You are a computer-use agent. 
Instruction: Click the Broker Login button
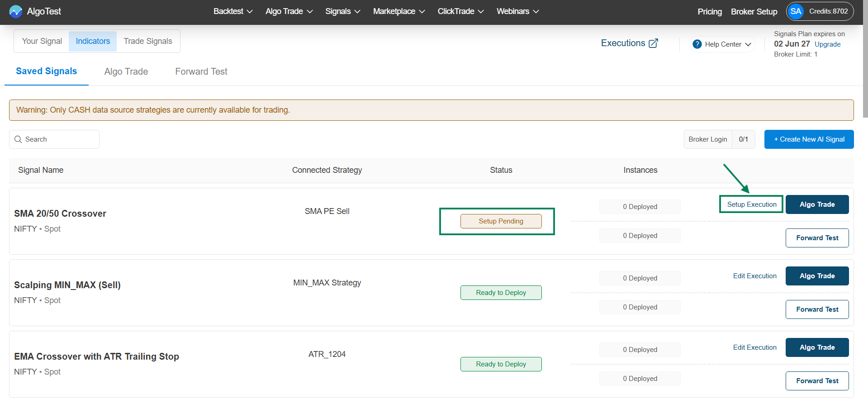(x=707, y=139)
